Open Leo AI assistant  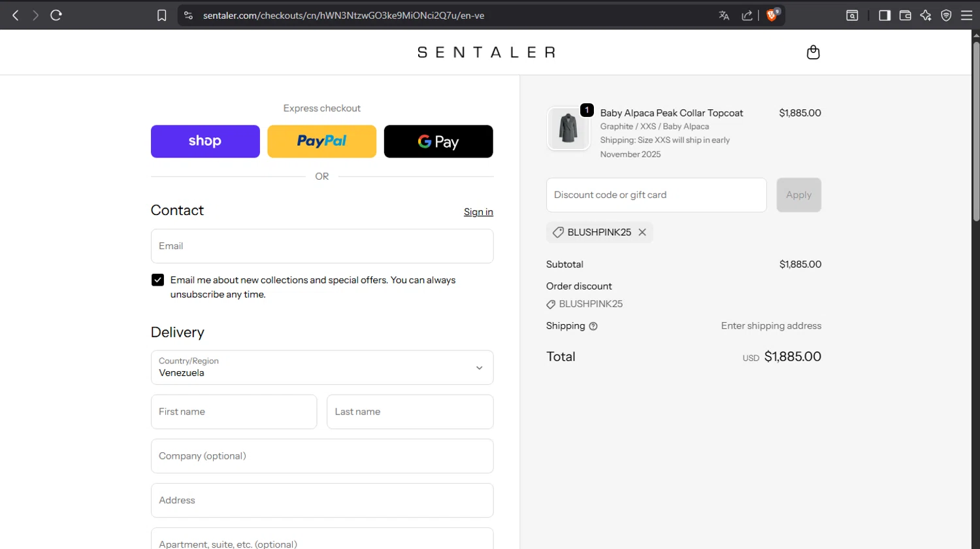pyautogui.click(x=926, y=16)
